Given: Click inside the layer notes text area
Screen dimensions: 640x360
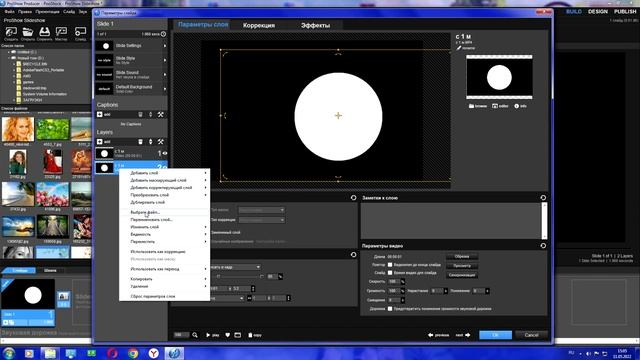Looking at the screenshot, I should 451,221.
